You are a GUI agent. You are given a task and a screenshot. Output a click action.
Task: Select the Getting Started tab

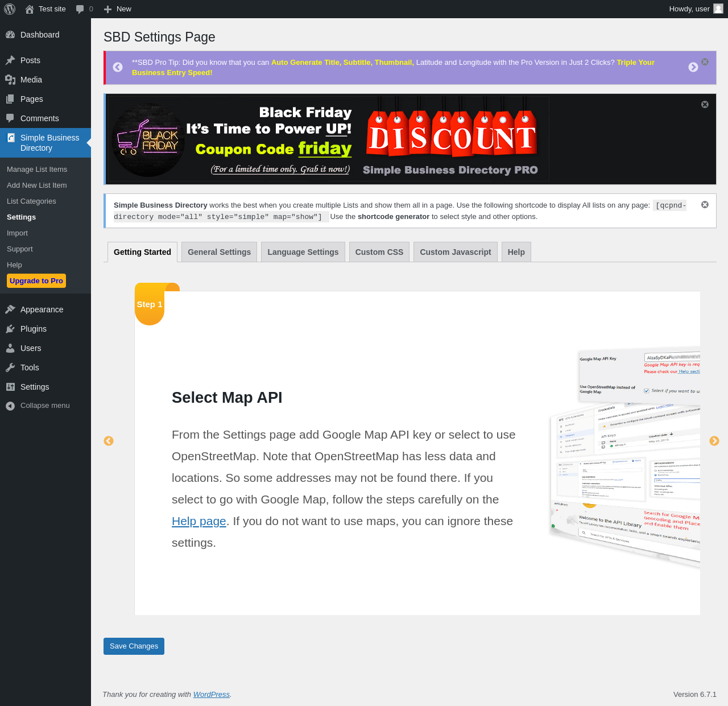tap(142, 252)
